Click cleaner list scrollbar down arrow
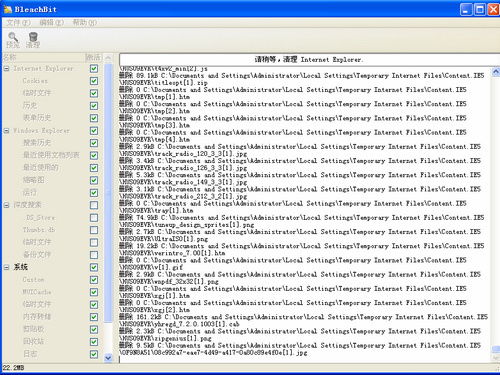Viewport: 500px width, 375px height. (x=108, y=358)
